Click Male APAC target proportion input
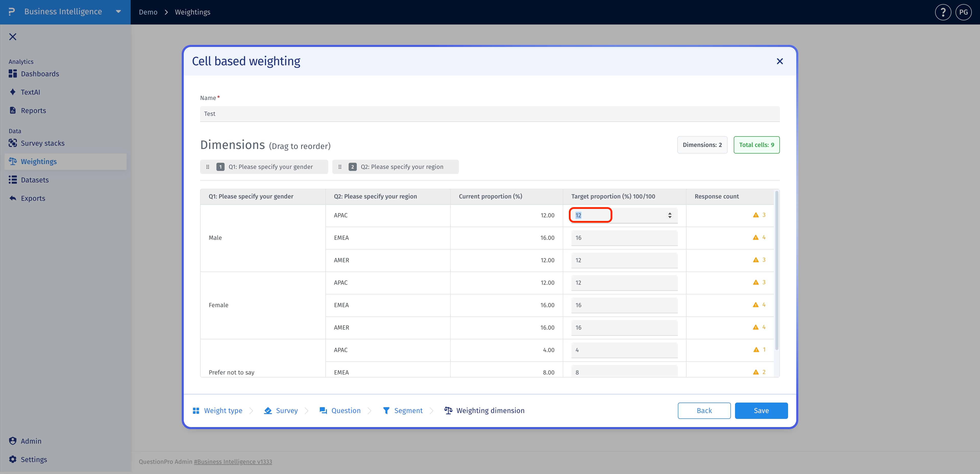Image resolution: width=980 pixels, height=474 pixels. click(624, 215)
